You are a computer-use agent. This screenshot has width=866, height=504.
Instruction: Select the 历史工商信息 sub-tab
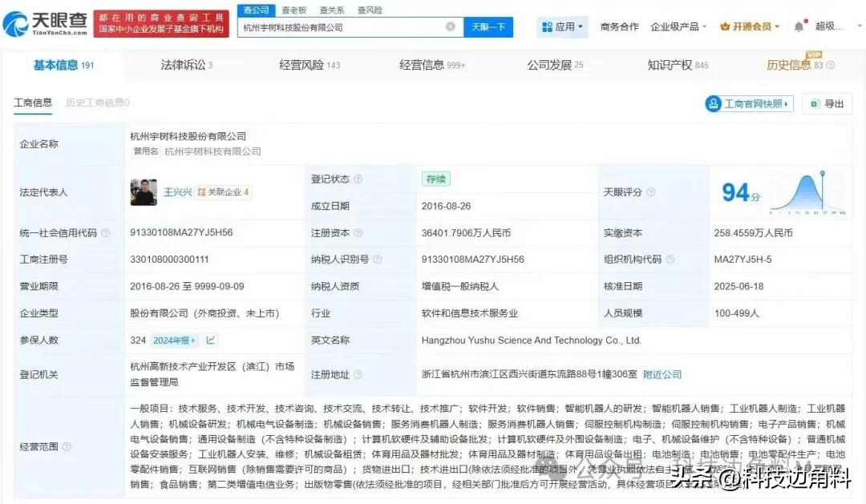pos(97,103)
